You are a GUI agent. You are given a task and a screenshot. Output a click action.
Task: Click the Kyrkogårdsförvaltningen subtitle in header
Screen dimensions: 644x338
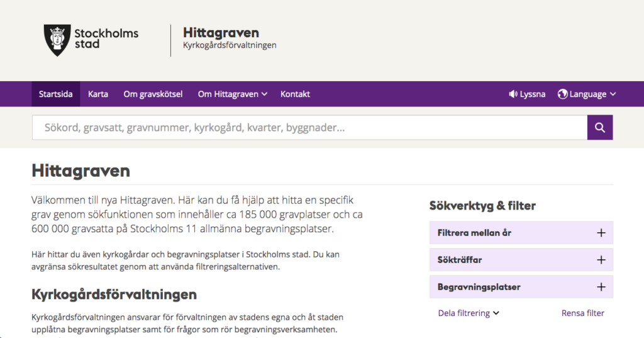[230, 45]
